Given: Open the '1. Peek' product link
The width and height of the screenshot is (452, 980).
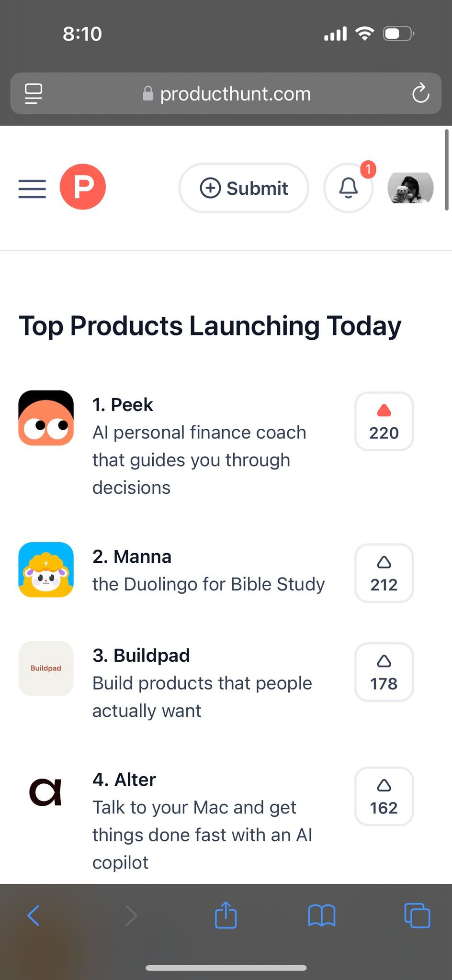Looking at the screenshot, I should (123, 405).
